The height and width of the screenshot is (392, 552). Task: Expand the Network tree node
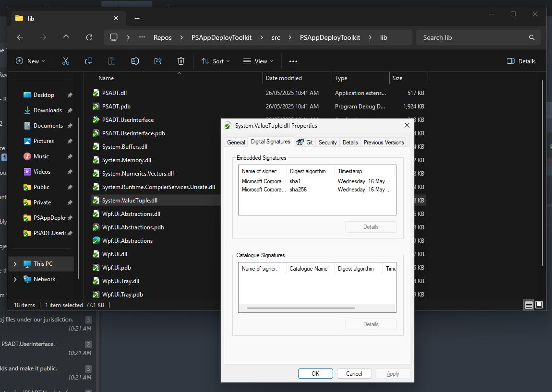15,279
